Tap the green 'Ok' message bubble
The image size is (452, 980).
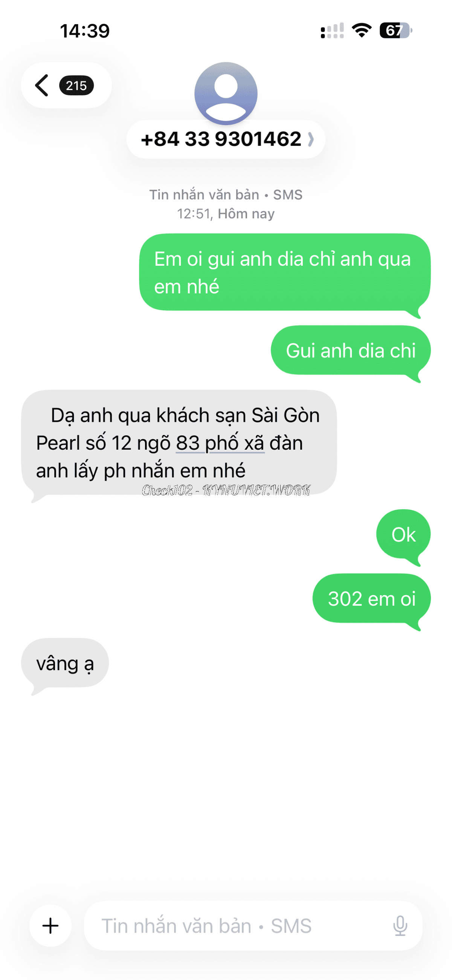point(403,534)
